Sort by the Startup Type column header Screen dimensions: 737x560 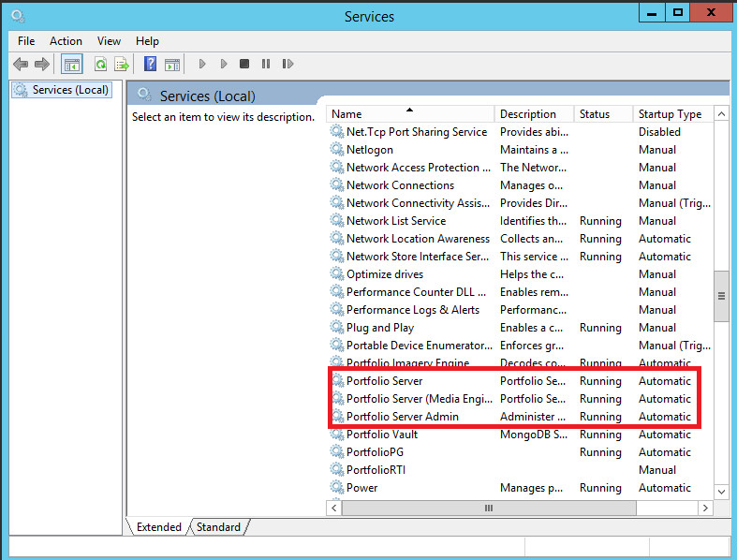pos(673,114)
